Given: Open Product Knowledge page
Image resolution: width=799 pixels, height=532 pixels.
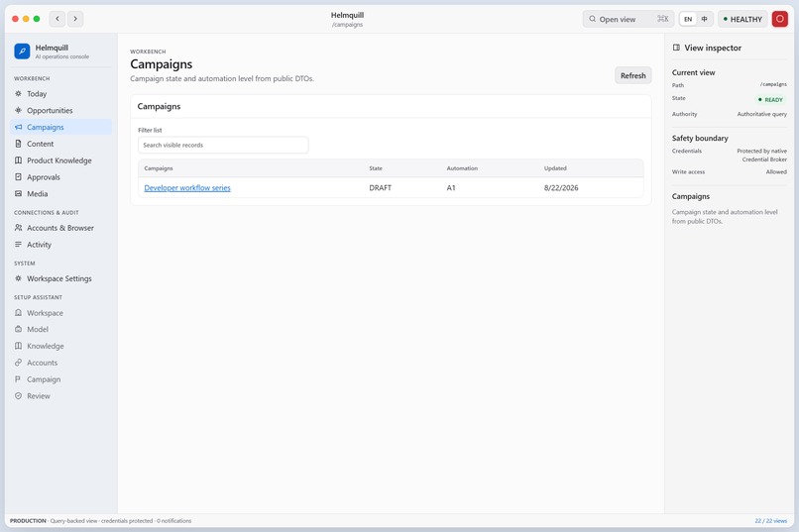Looking at the screenshot, I should tap(60, 160).
